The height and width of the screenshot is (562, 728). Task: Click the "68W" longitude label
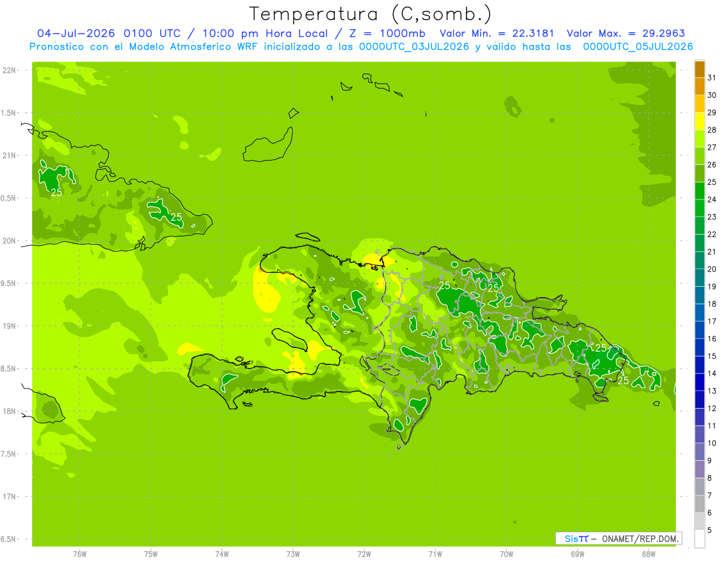649,554
